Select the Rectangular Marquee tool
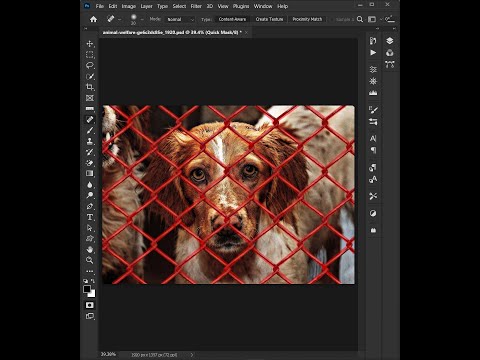The image size is (480, 360). (x=90, y=55)
